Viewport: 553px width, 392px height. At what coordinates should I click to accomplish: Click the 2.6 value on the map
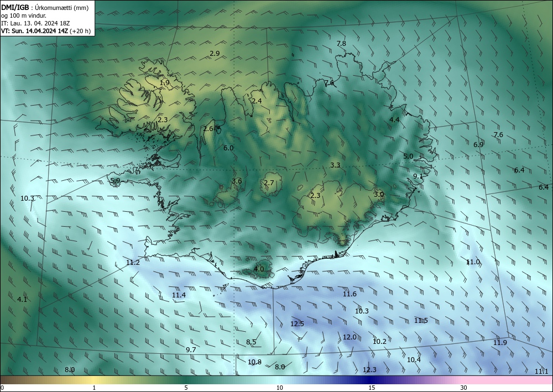(x=208, y=129)
